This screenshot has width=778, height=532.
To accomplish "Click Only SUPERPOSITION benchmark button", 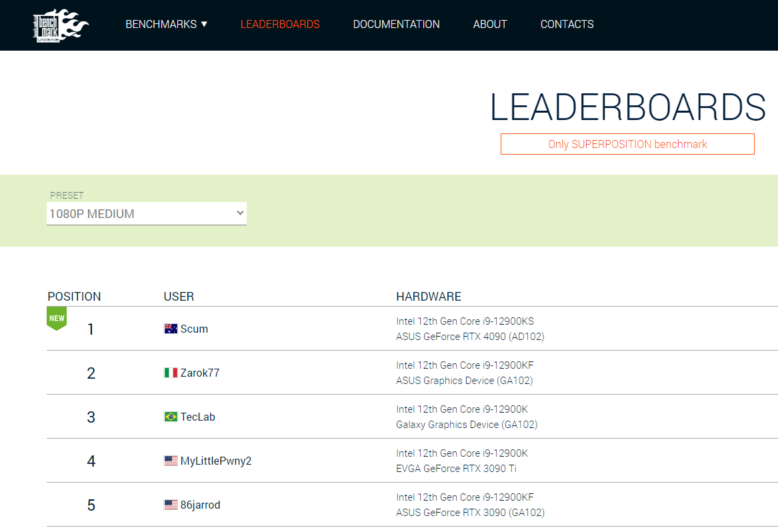I will tap(627, 144).
